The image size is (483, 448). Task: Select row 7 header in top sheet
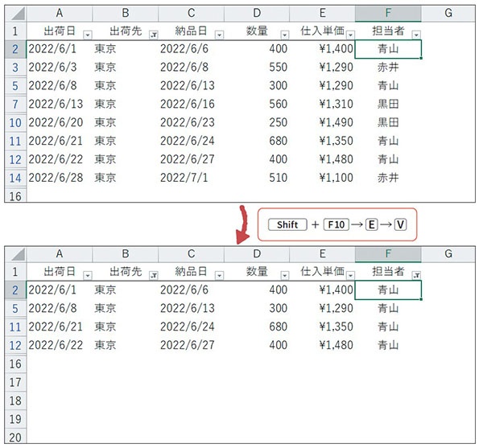pyautogui.click(x=15, y=105)
